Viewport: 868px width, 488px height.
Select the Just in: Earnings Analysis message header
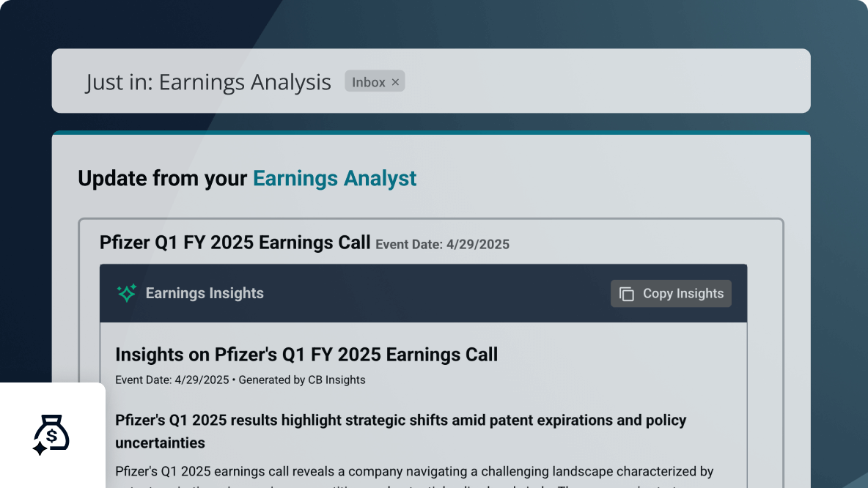209,81
